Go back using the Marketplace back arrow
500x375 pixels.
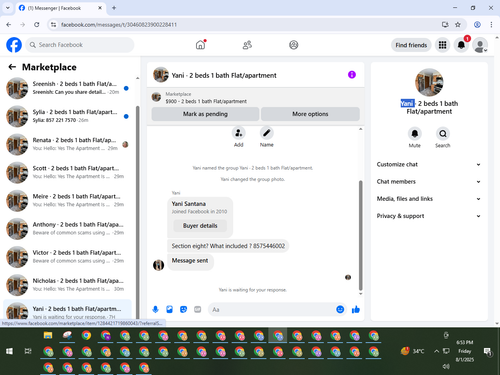click(12, 67)
